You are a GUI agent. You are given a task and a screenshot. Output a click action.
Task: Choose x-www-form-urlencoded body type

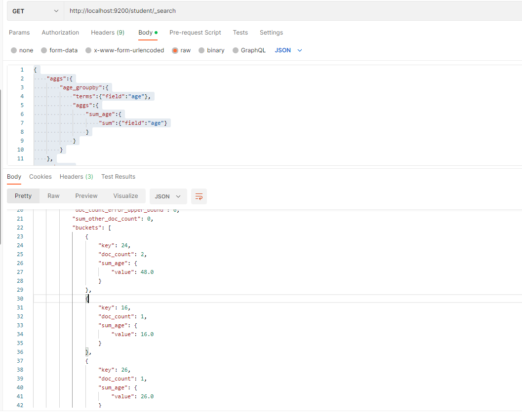125,50
